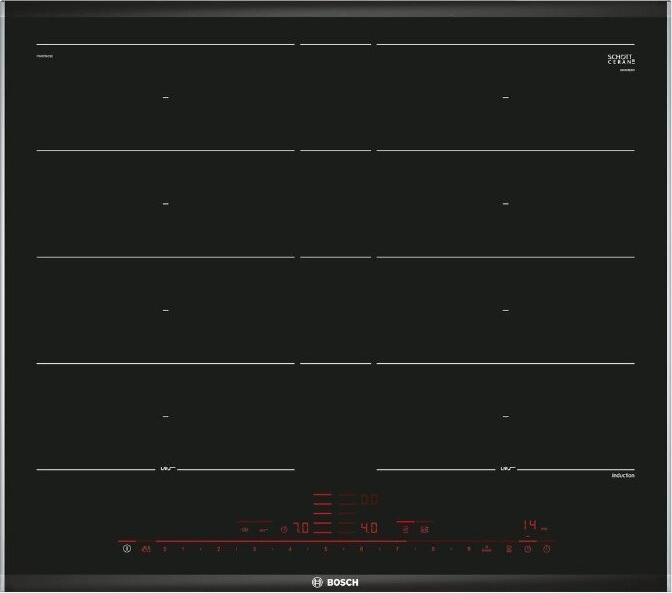The height and width of the screenshot is (593, 672).
Task: Tap the keep-warm icon left of timer
Action: [x=508, y=549]
